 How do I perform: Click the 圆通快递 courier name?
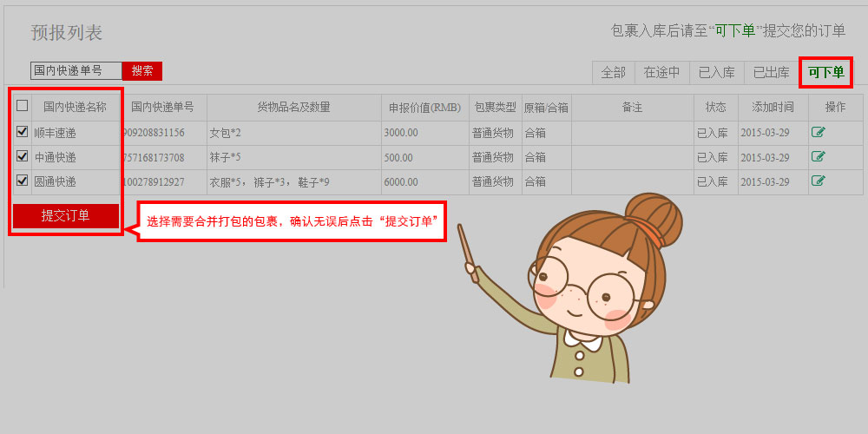[55, 182]
